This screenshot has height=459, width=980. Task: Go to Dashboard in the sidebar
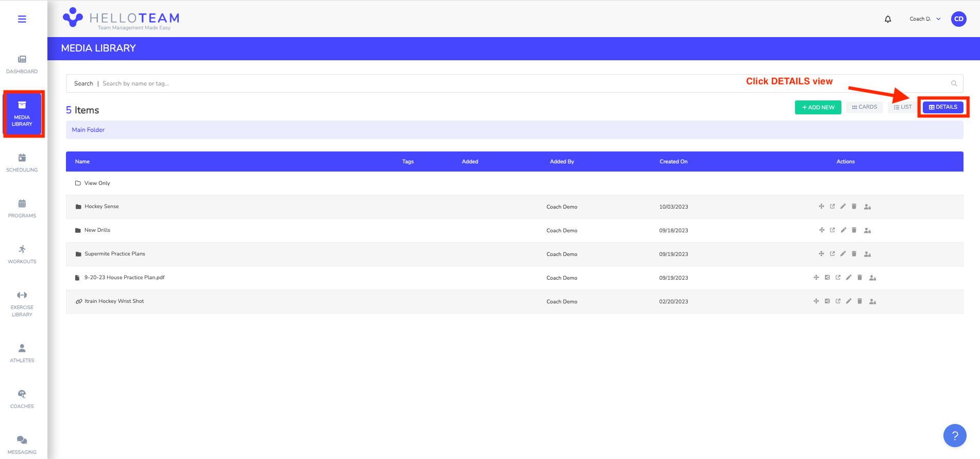(22, 64)
